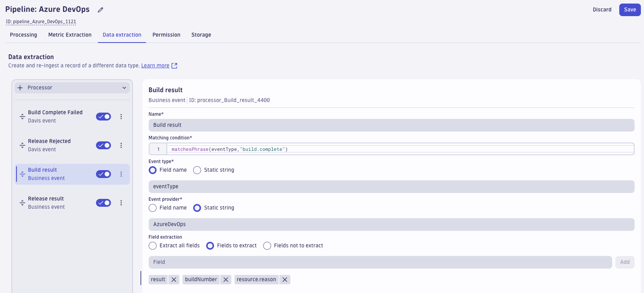Switch to the Metric Extraction tab
Image resolution: width=644 pixels, height=293 pixels.
70,35
